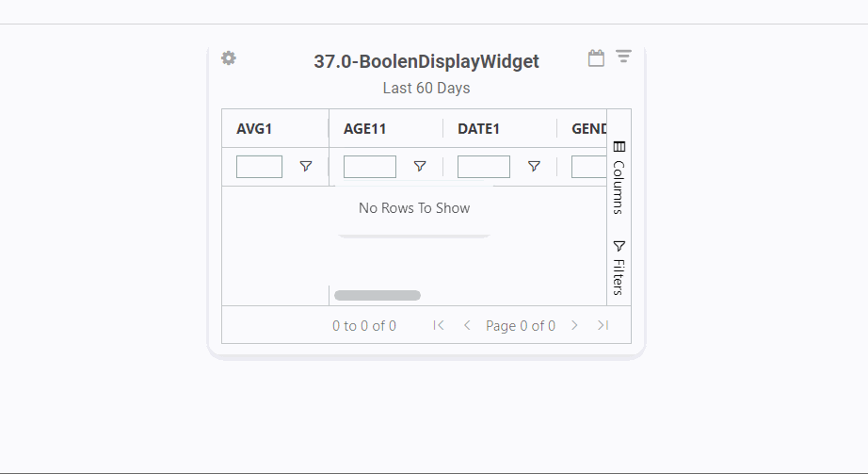Expand the Filters side panel
This screenshot has width=868, height=474.
(x=619, y=267)
